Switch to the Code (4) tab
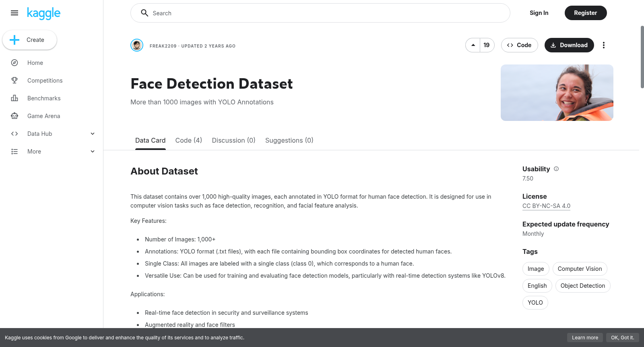The width and height of the screenshot is (644, 347). coord(189,140)
